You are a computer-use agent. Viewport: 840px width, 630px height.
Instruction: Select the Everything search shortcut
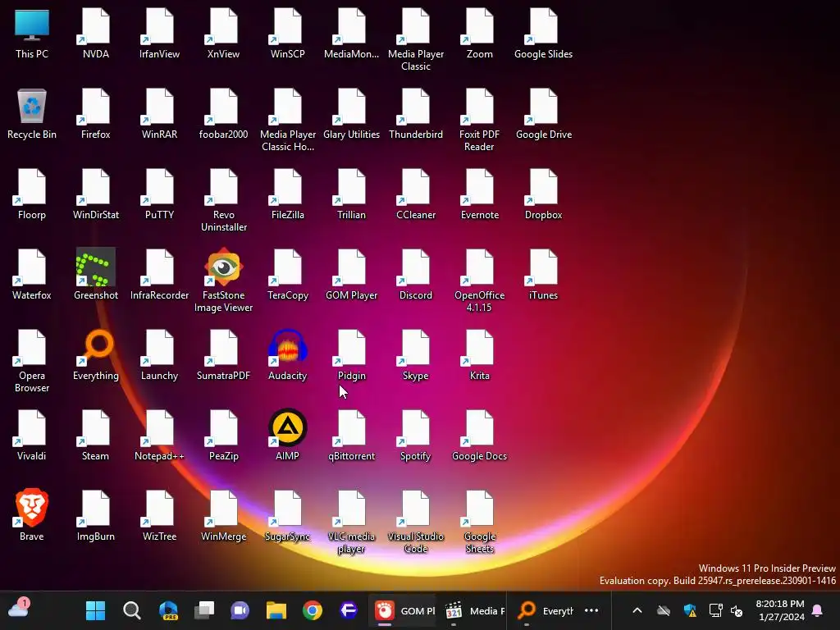coord(95,354)
